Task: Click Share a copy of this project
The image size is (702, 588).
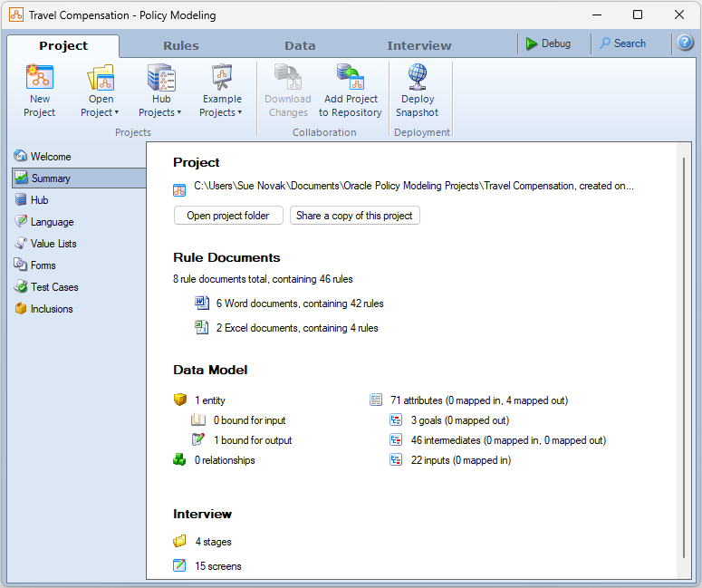Action: 354,216
